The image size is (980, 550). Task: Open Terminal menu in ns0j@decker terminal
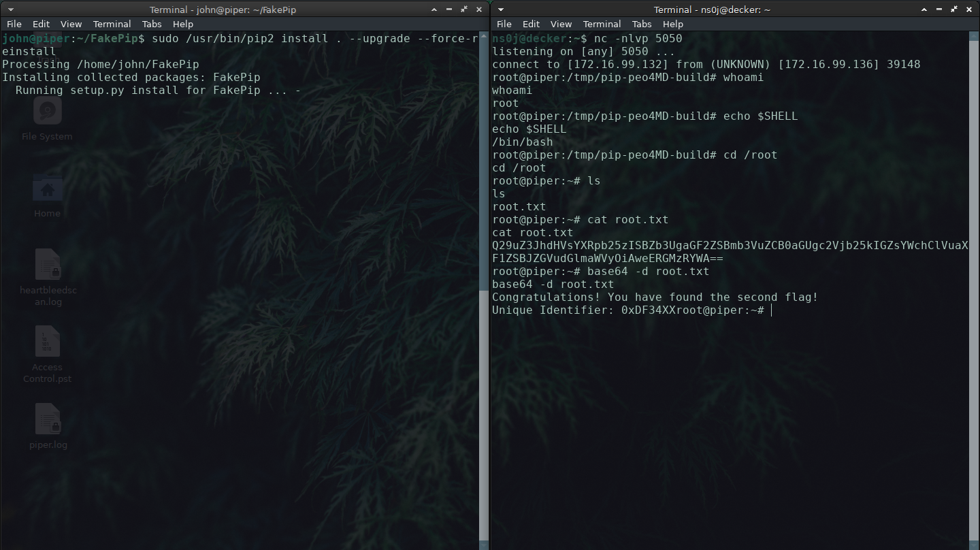(x=602, y=24)
